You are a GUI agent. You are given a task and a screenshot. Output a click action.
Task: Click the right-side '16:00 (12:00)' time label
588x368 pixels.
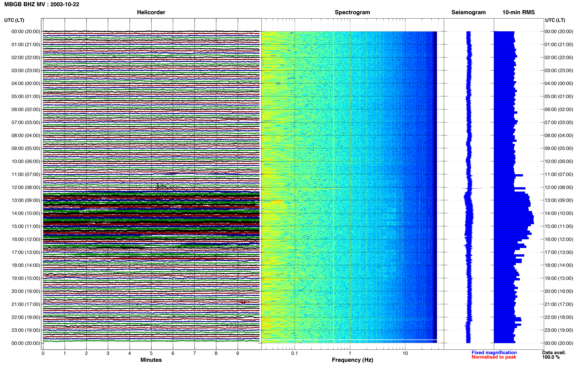(559, 239)
